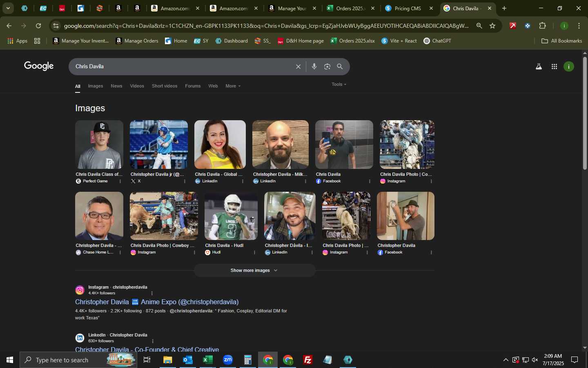Expand Show more images

coord(254,270)
